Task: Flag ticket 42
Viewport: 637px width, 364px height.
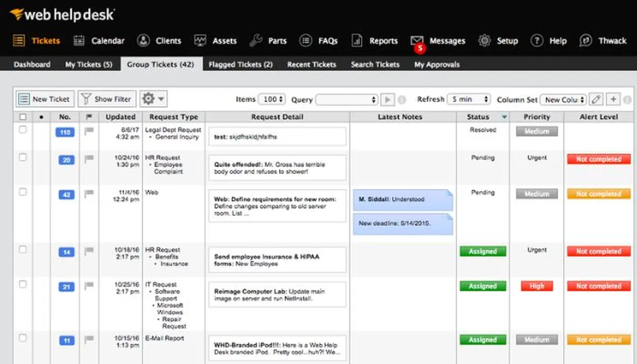Action: point(89,194)
